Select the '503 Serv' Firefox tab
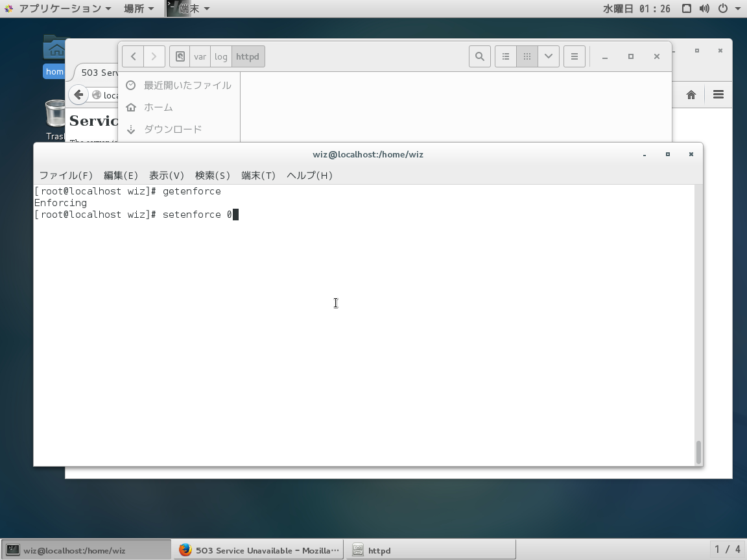 pyautogui.click(x=98, y=73)
